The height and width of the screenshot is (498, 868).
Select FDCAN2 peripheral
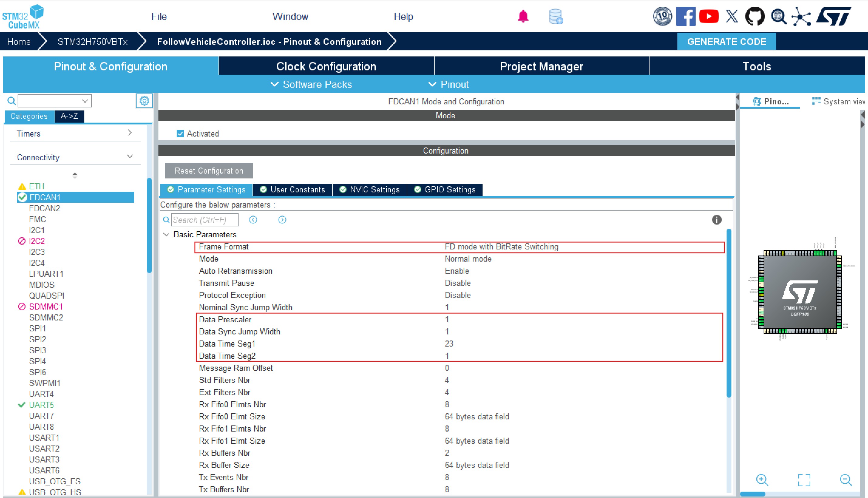pos(44,208)
